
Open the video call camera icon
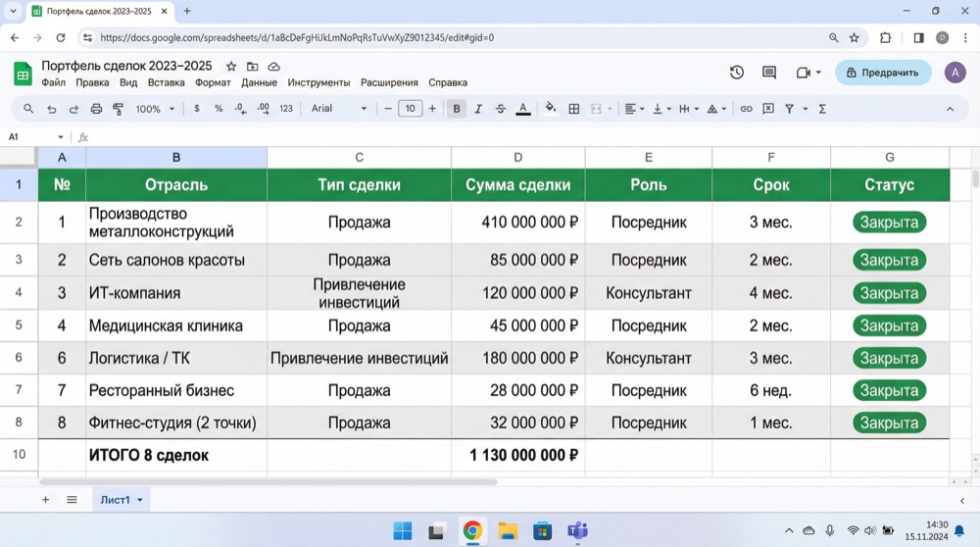[804, 73]
